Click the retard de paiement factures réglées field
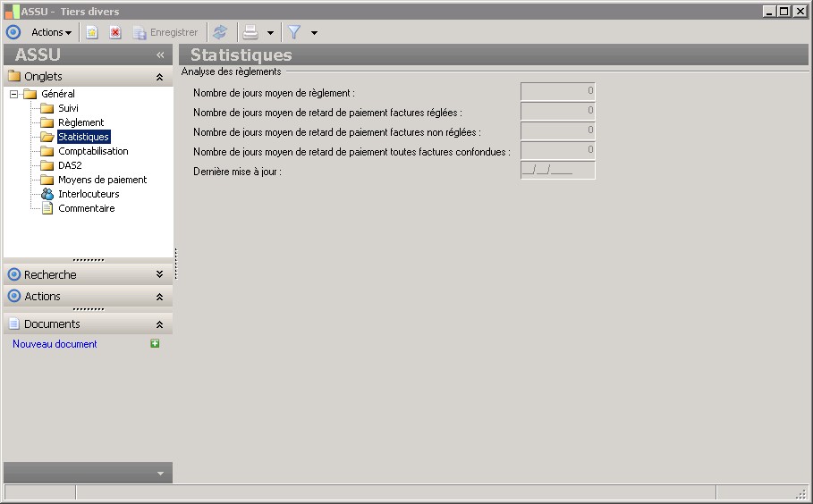 point(558,111)
